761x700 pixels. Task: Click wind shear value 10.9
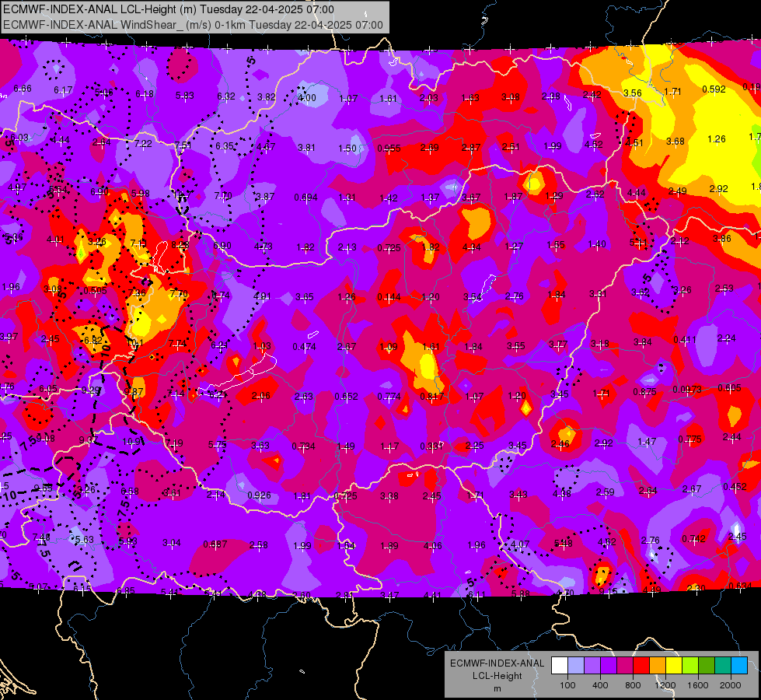[x=131, y=442]
